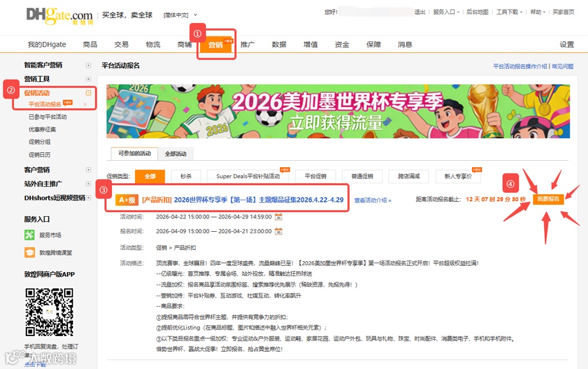Open 常见问题 link
The image size is (588, 369).
[x=562, y=66]
